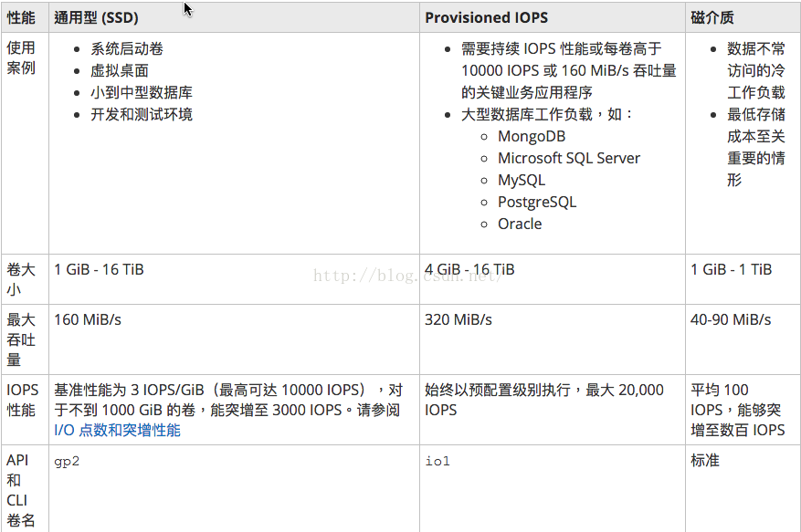Viewport: 801px width, 532px height.
Task: Click the 系统启动卷 bullet item
Action: click(127, 49)
